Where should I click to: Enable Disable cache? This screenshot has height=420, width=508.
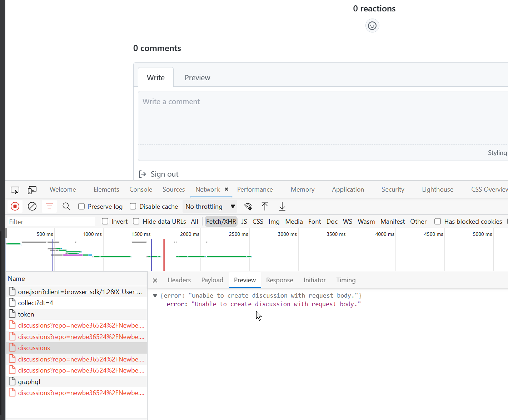pyautogui.click(x=133, y=206)
